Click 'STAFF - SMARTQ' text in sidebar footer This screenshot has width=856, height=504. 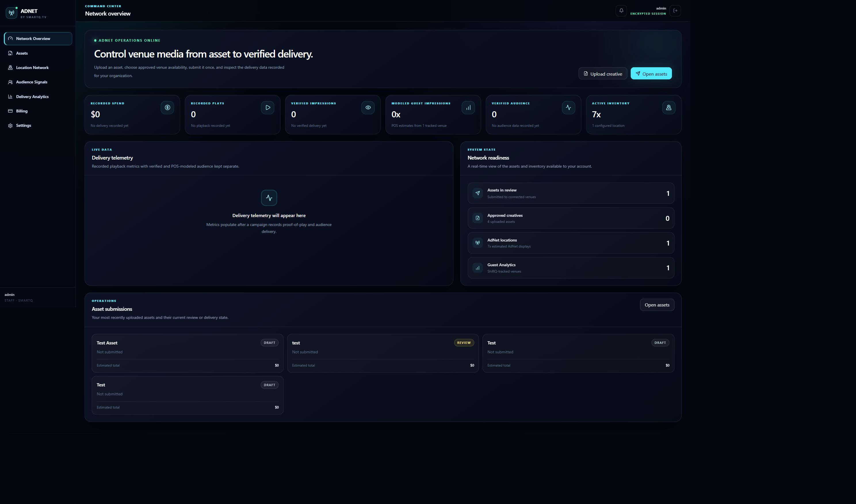pos(19,300)
